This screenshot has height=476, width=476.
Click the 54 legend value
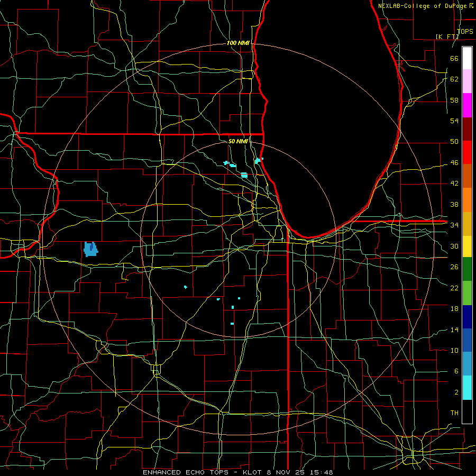454,121
